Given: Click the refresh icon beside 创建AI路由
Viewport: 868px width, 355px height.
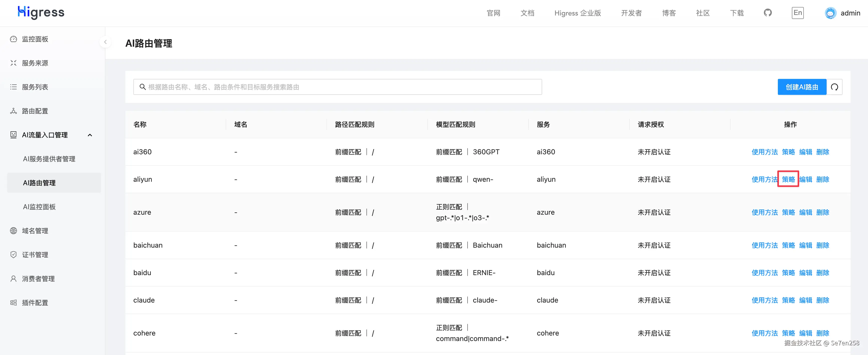Looking at the screenshot, I should [x=834, y=87].
